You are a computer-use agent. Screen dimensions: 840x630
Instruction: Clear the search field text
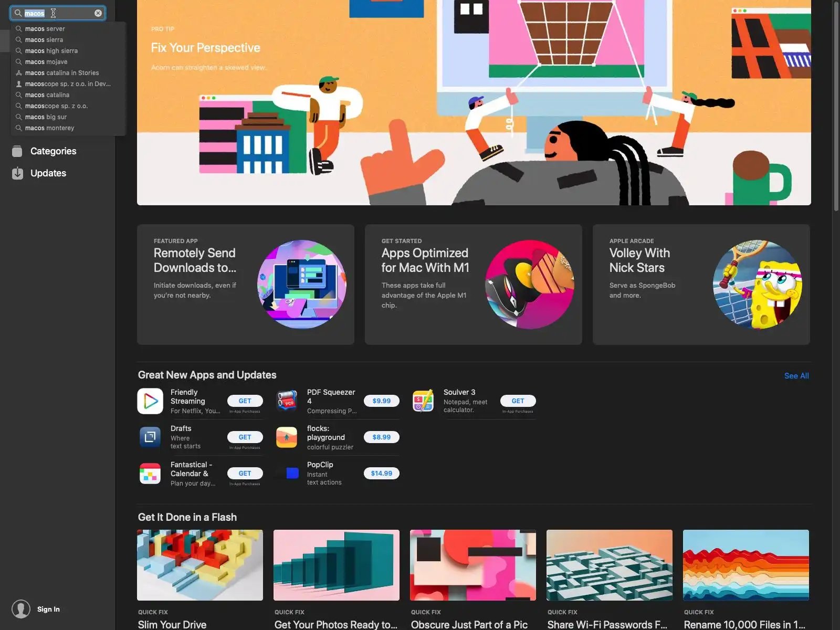(98, 13)
